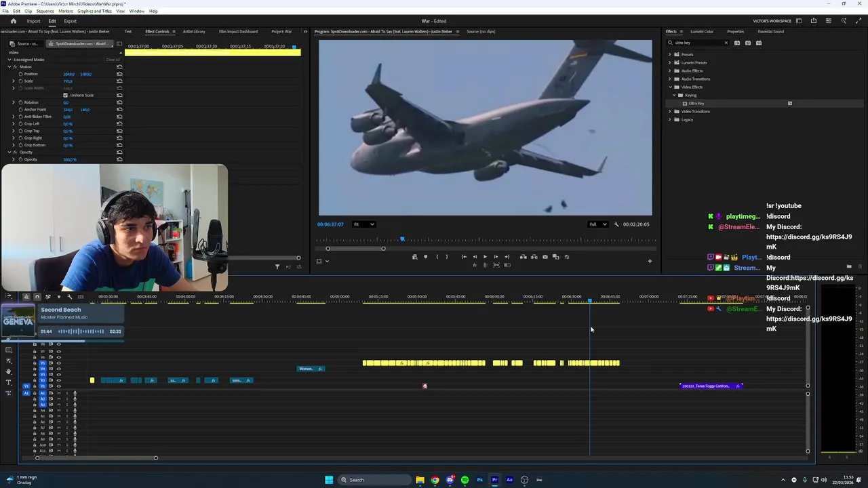Open the Graphics and Titles menu
Image resolution: width=868 pixels, height=488 pixels.
pyautogui.click(x=95, y=11)
